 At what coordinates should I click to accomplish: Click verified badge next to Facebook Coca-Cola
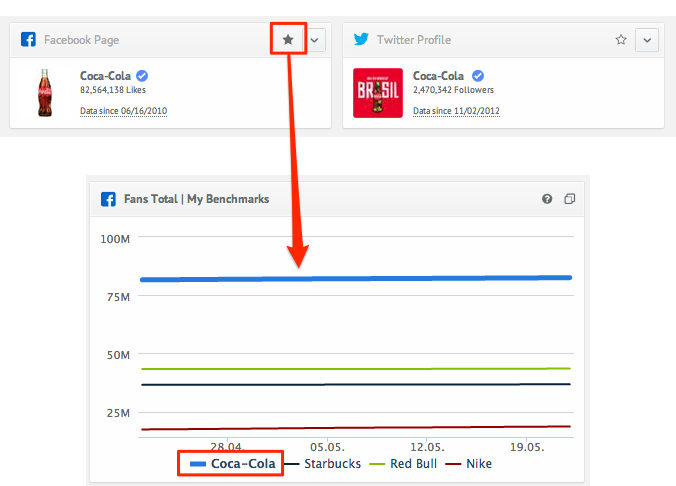[x=142, y=76]
